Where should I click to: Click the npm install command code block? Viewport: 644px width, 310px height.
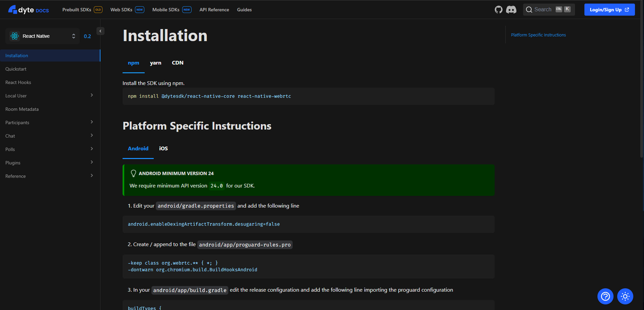(308, 96)
